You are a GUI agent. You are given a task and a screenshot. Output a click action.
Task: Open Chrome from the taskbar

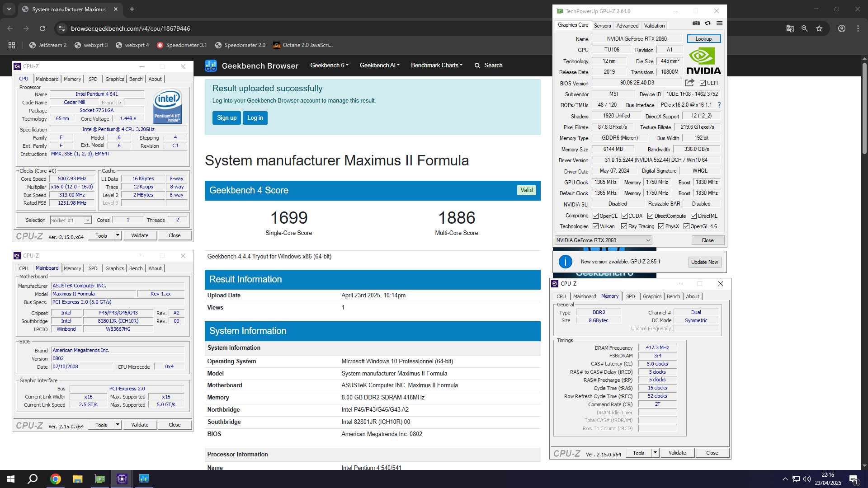pos(56,479)
